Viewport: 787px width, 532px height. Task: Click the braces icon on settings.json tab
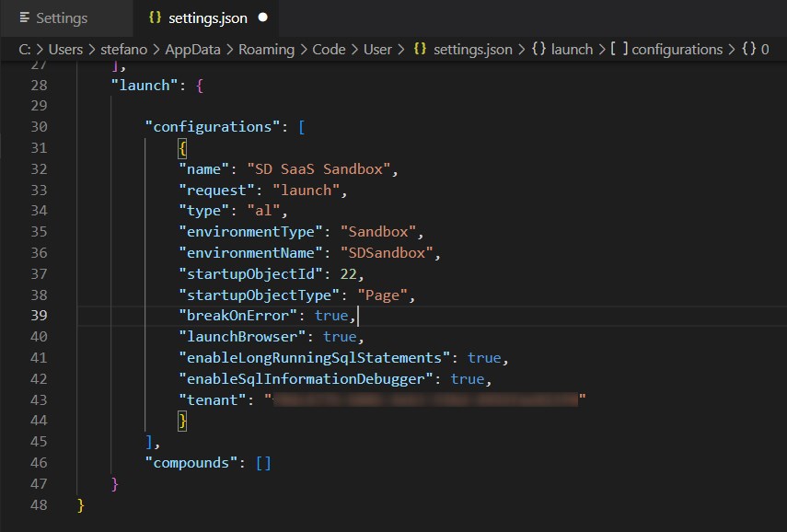pos(153,17)
